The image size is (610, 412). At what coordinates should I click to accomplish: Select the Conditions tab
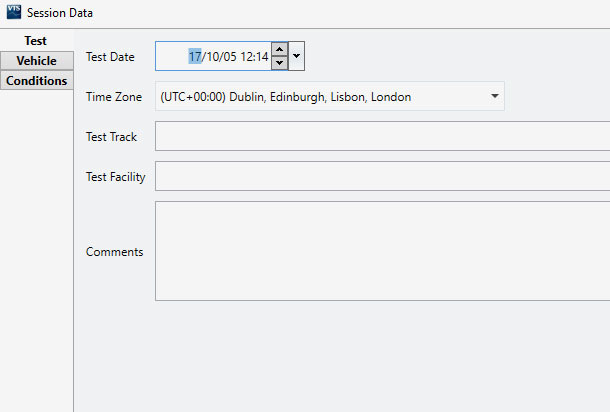[x=36, y=81]
